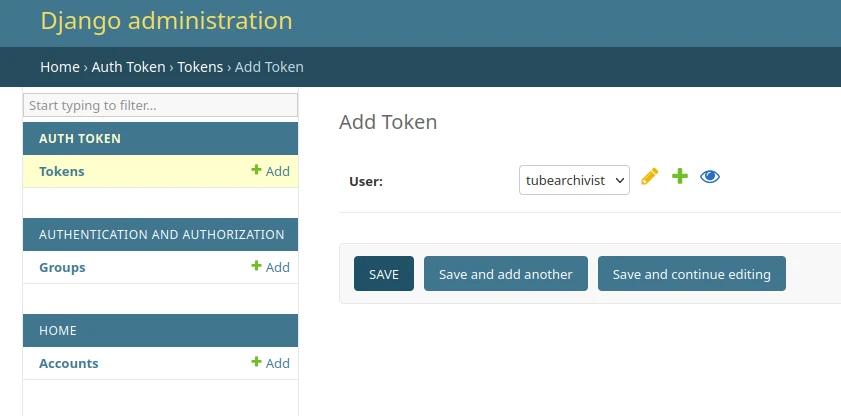Click the AUTH TOKEN section header
The image size is (841, 416).
point(80,139)
